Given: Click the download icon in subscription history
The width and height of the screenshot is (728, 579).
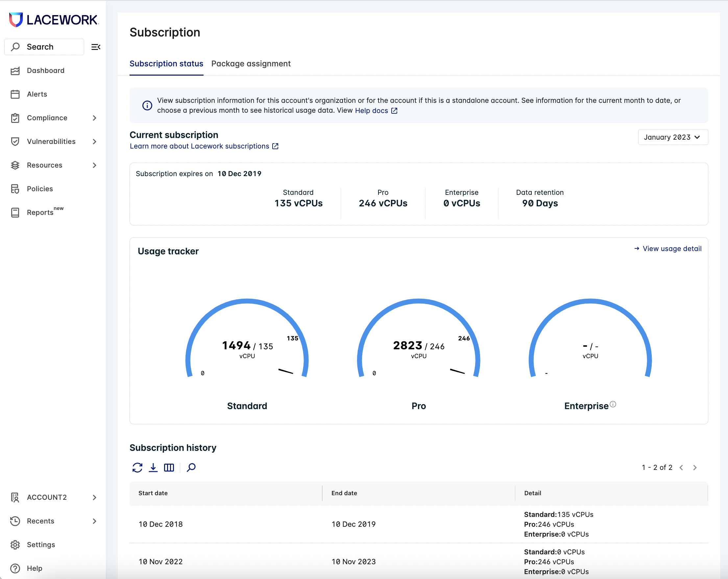Looking at the screenshot, I should point(153,467).
